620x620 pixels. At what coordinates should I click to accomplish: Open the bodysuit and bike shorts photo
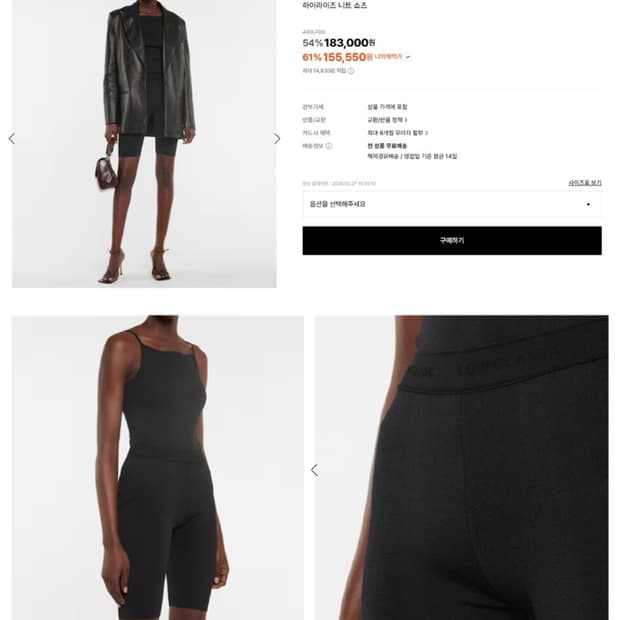[158, 467]
